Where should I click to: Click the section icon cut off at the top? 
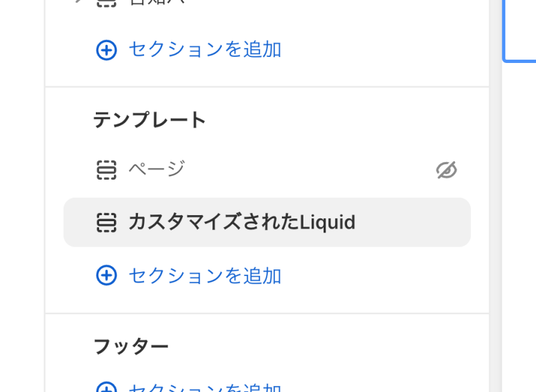[x=107, y=3]
